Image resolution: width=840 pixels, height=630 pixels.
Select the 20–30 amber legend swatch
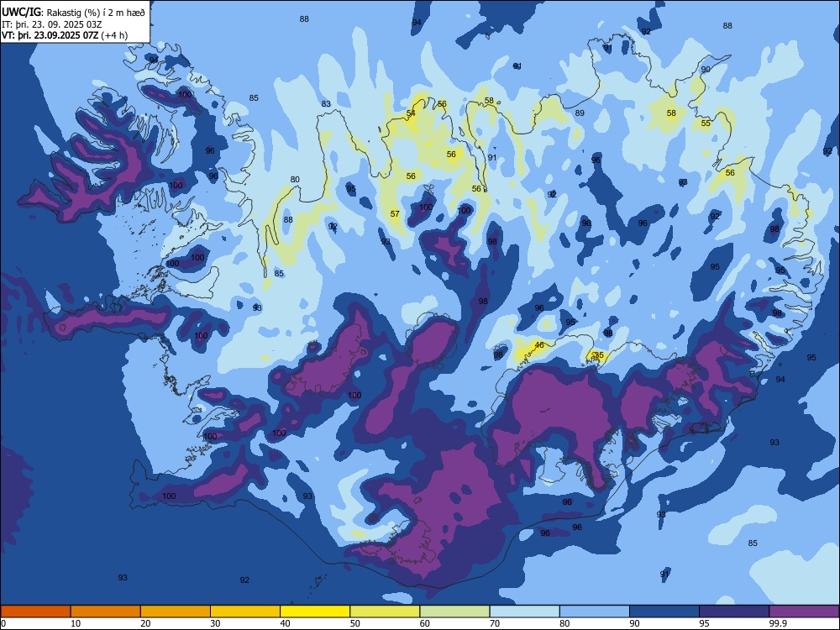point(176,612)
